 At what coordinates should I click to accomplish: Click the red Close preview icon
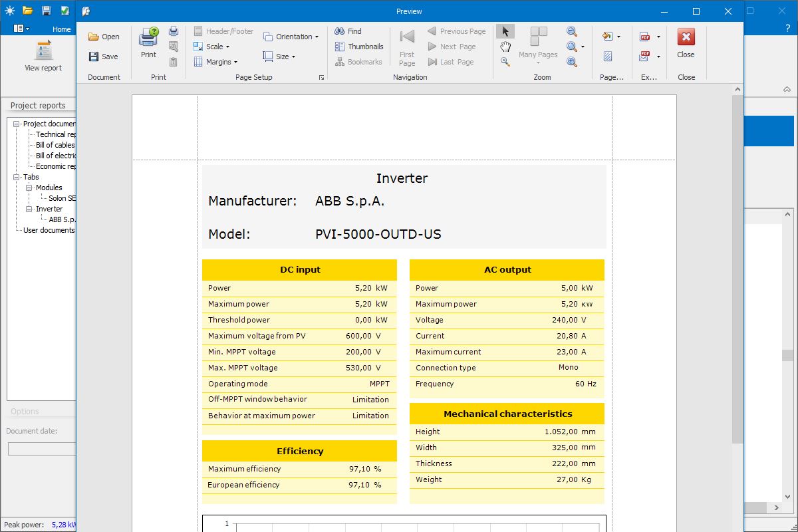pos(686,37)
